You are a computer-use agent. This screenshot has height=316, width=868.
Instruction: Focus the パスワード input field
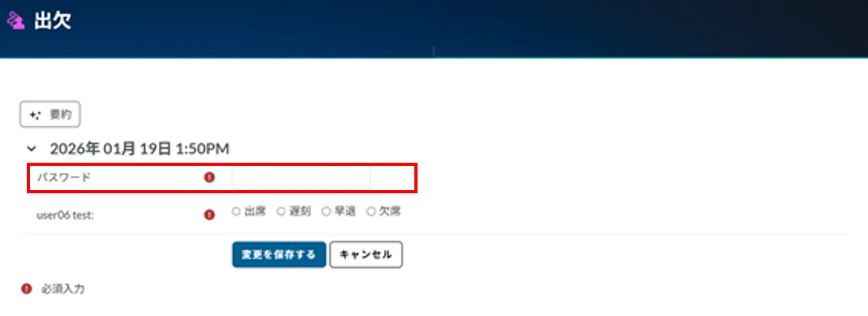click(x=300, y=178)
